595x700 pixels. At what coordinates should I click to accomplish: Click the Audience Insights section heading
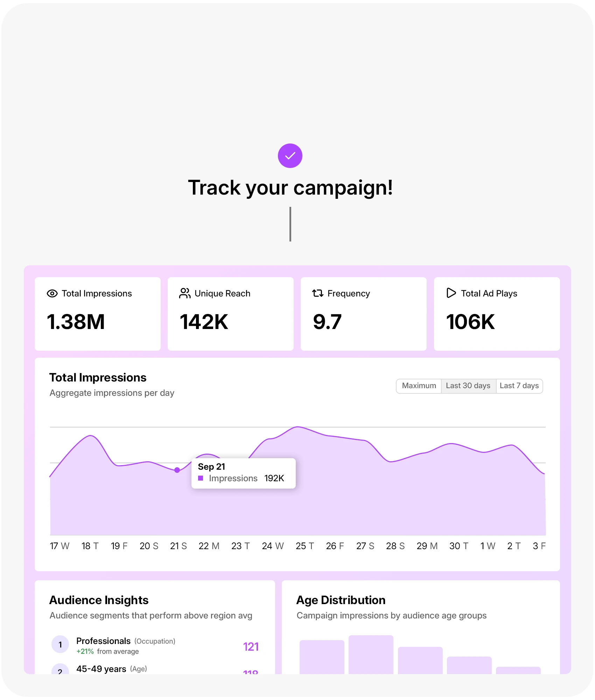coord(99,600)
